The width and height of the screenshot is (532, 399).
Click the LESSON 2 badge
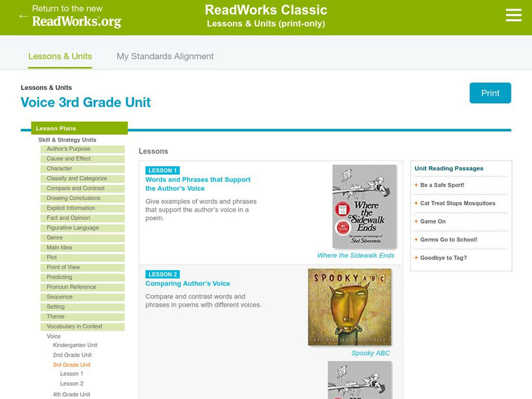pos(162,274)
